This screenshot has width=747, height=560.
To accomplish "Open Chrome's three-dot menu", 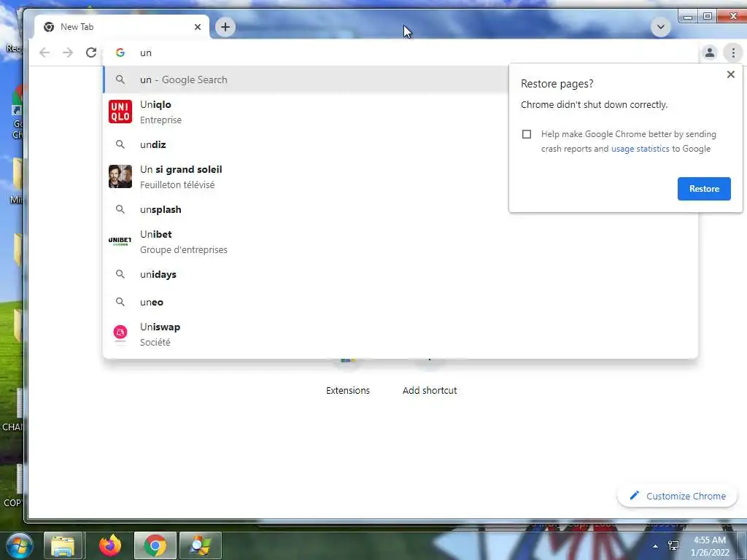I will point(733,52).
